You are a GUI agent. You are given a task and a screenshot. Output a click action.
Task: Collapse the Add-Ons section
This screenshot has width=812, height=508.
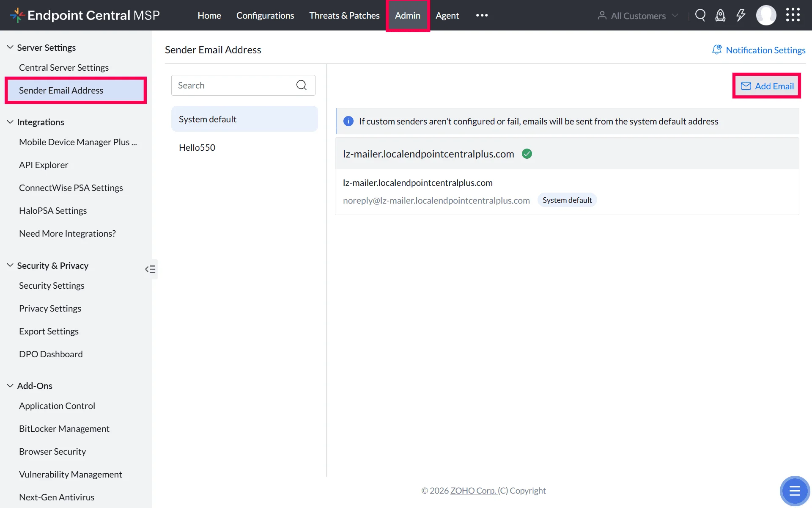click(10, 386)
